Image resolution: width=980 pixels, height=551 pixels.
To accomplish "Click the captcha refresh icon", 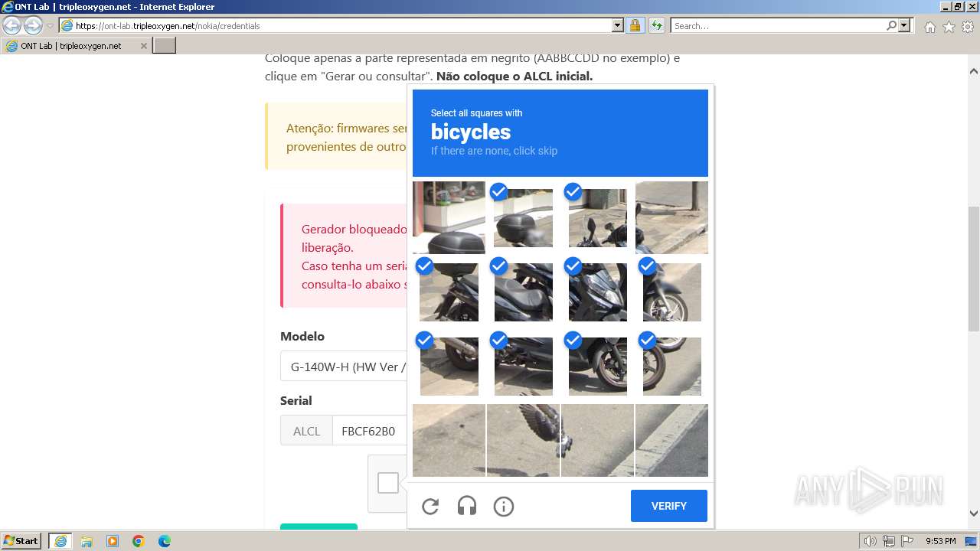I will pyautogui.click(x=430, y=506).
